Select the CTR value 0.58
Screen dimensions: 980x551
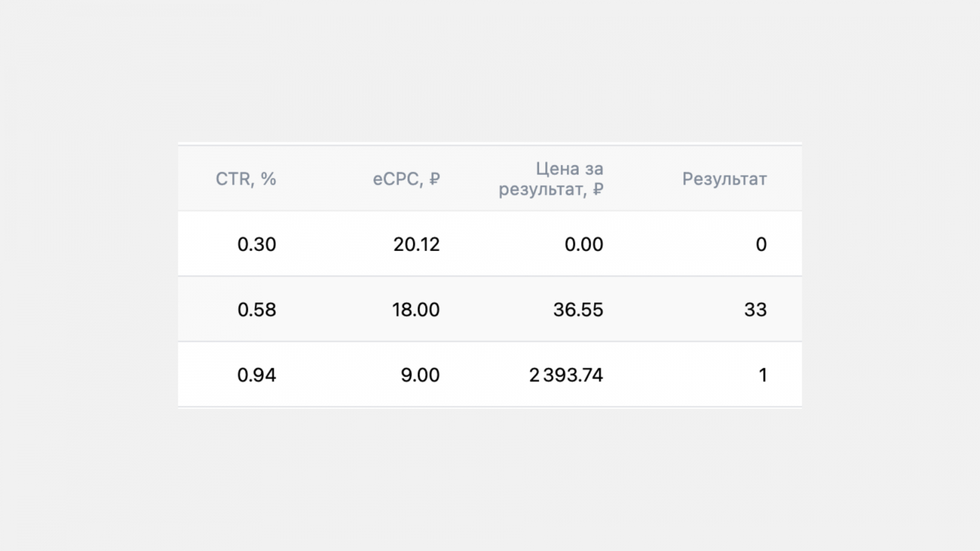(257, 310)
